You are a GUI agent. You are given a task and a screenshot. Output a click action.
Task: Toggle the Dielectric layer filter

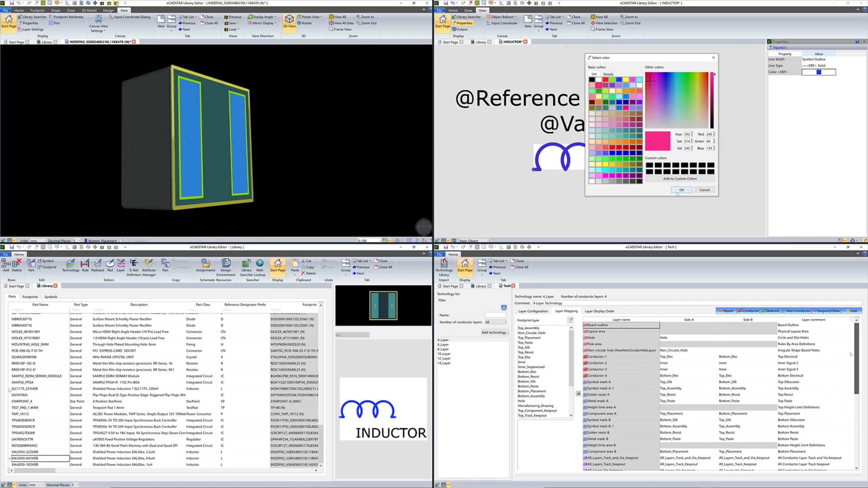point(770,311)
